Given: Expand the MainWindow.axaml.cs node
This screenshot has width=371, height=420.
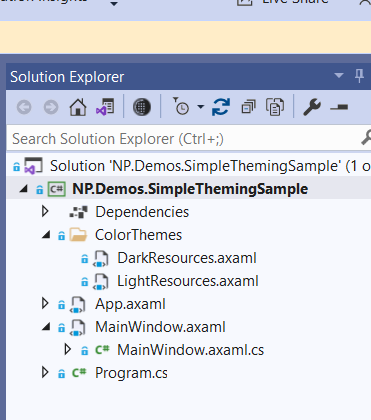Looking at the screenshot, I should [x=68, y=349].
